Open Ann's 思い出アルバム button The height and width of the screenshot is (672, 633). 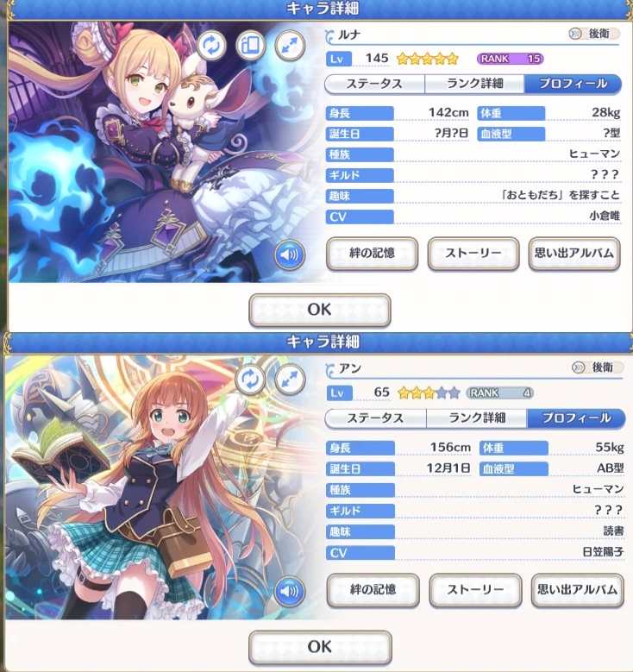coord(577,590)
